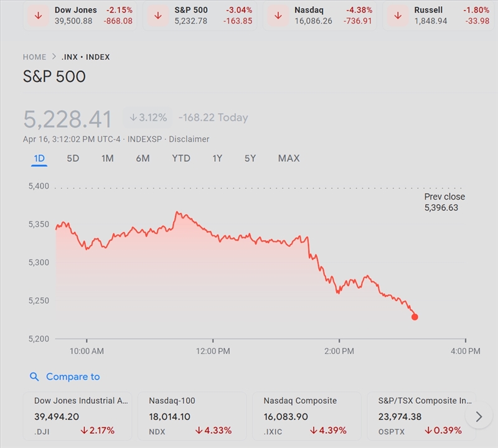Open the Disclaimer link

189,139
